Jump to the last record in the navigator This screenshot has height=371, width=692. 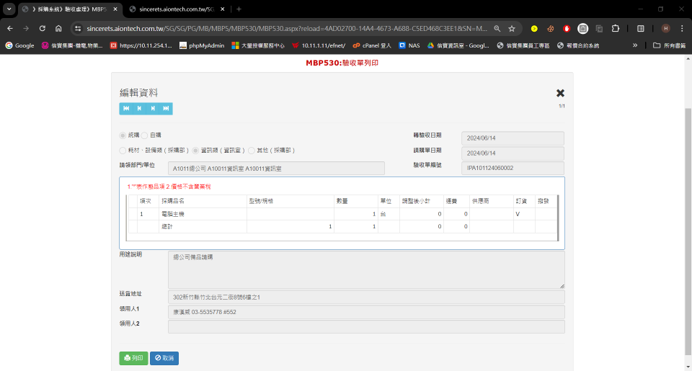coord(166,109)
